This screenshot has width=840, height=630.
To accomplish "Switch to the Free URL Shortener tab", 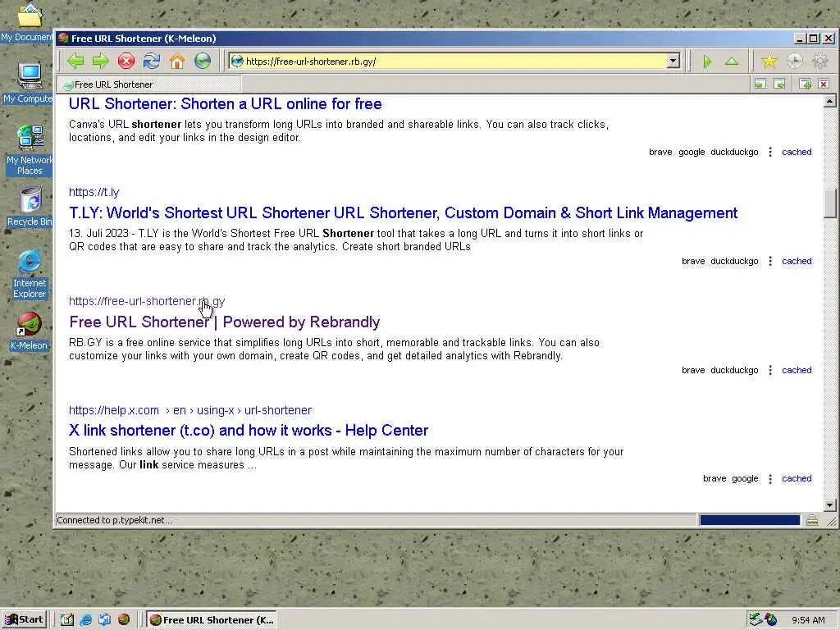I will [149, 84].
